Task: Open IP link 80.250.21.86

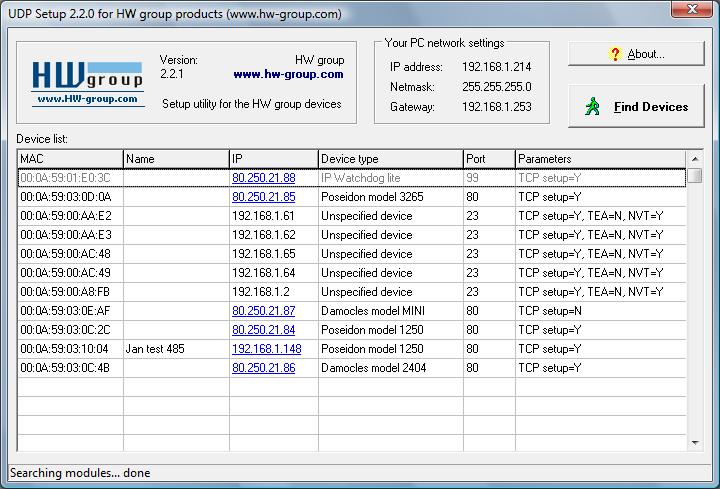Action: [264, 368]
